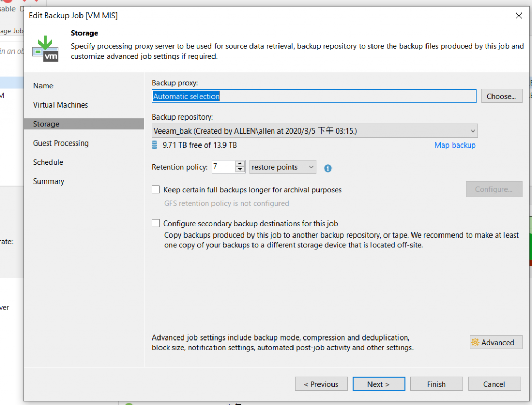
Task: Open the Advanced job settings
Action: click(496, 342)
